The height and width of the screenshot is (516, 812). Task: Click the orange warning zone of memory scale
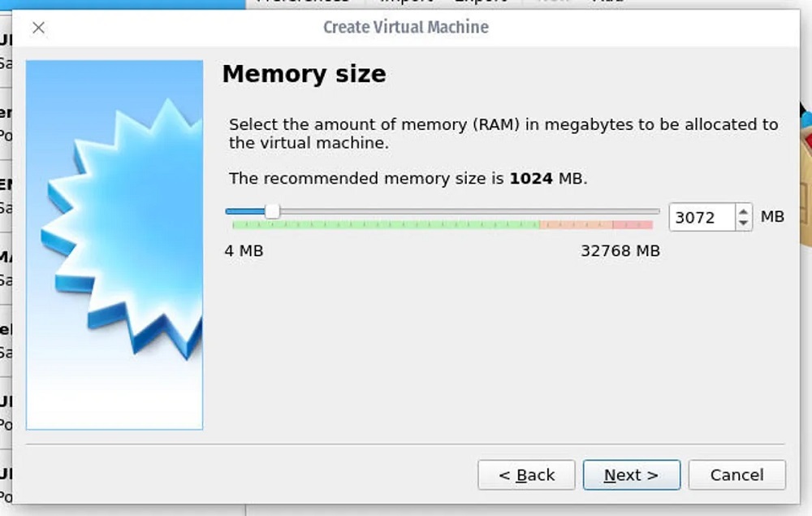point(575,224)
